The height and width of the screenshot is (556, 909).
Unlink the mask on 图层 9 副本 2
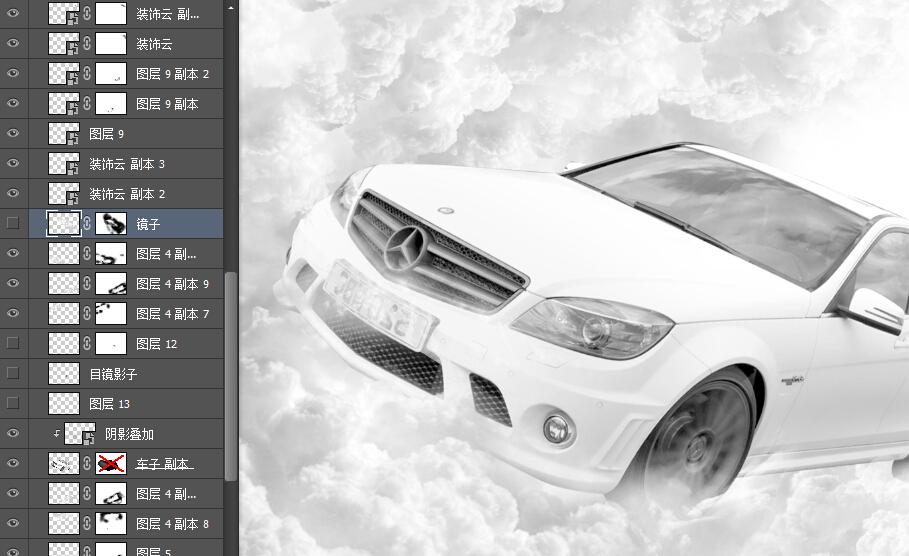pos(87,74)
